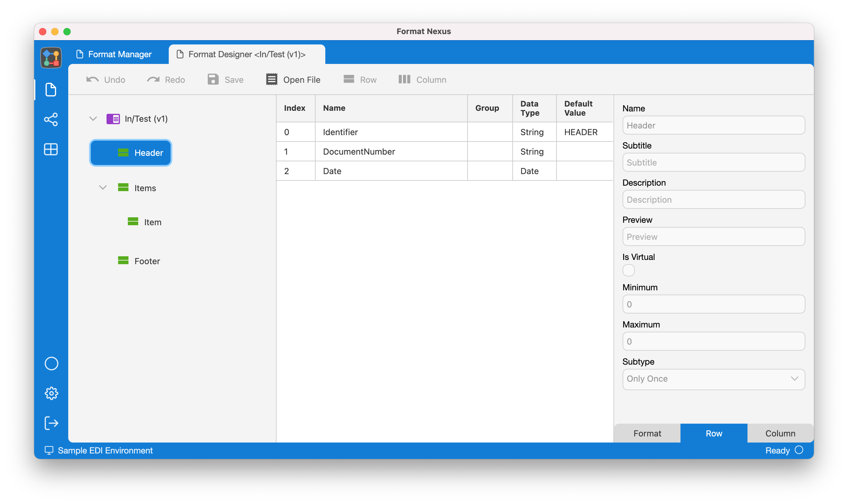Click the Redo label in the toolbar
The width and height of the screenshot is (848, 504).
coord(175,80)
